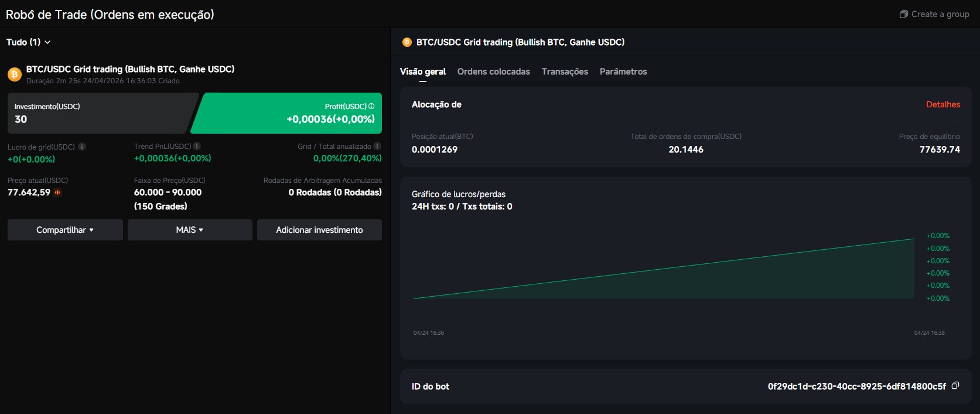Screen dimensions: 980x414
Task: Click the (150 Grades) text
Action: click(x=161, y=206)
